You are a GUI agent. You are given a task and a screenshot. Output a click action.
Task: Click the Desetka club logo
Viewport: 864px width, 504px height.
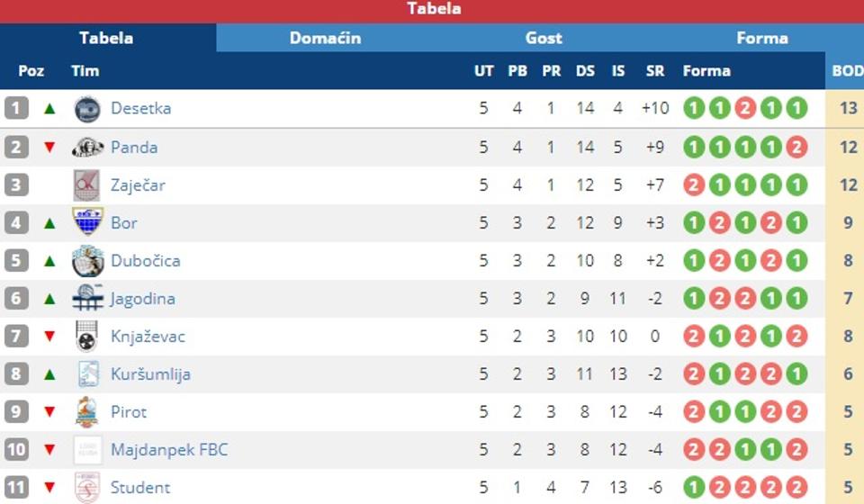[x=87, y=109]
